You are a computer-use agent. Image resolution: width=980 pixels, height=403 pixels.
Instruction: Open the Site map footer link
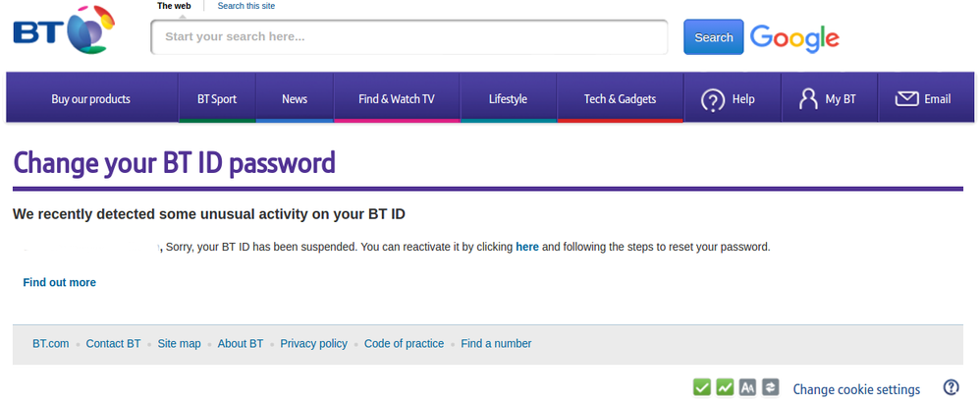179,344
